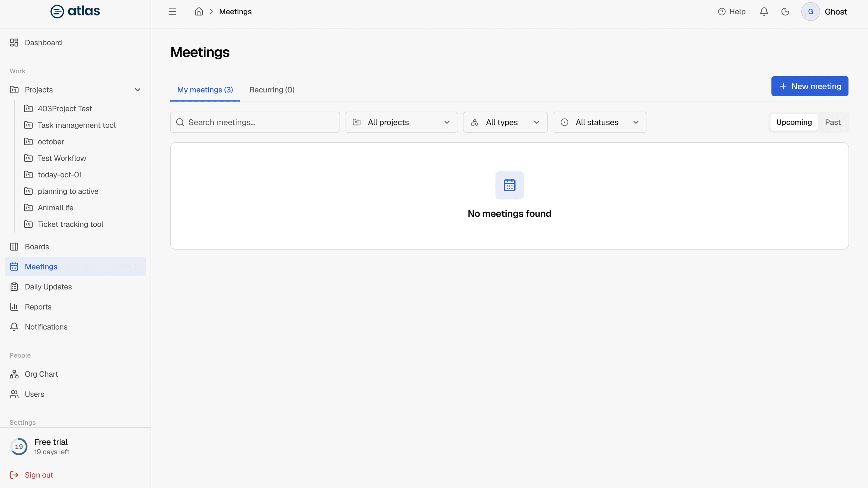Open Notifications in sidebar
Screen dimensions: 868x488
click(75, 327)
